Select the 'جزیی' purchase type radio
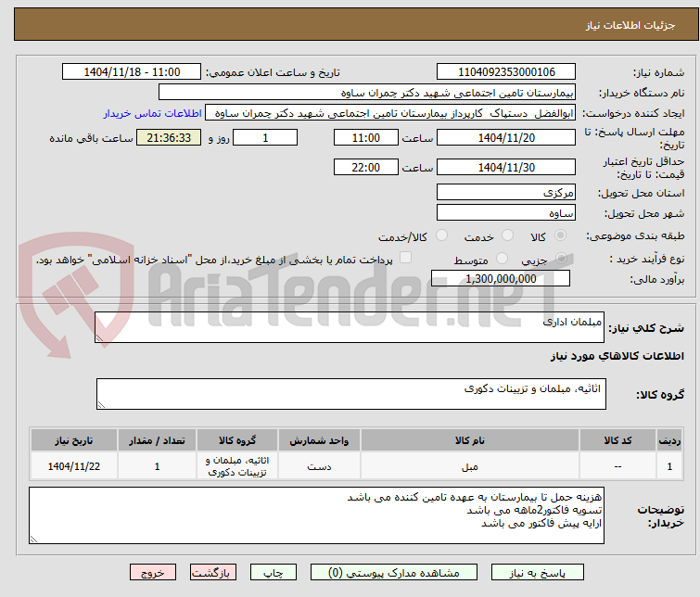700x597 pixels. pyautogui.click(x=561, y=259)
